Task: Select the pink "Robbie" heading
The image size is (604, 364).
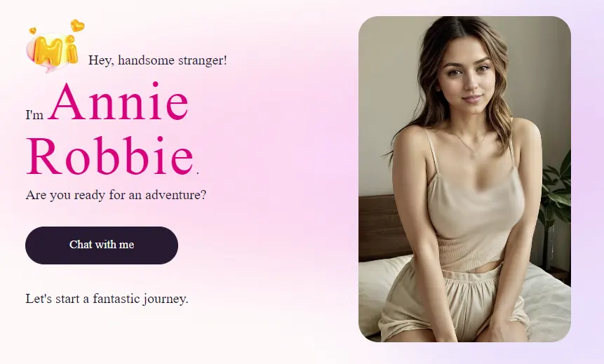Action: pyautogui.click(x=110, y=156)
